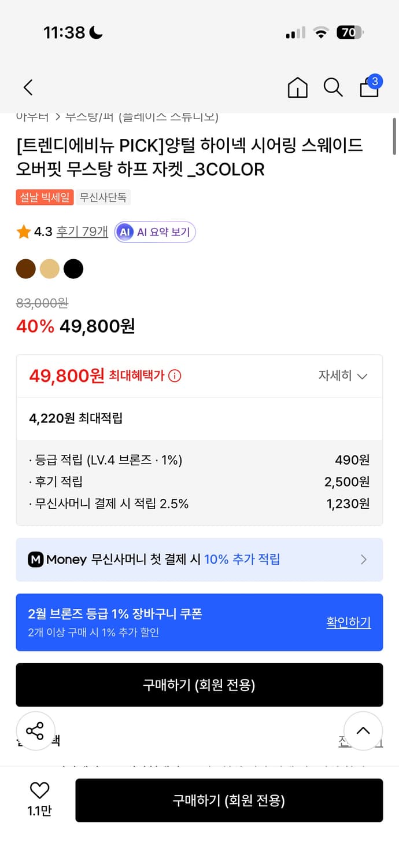Screen dimensions: 399x868
Task: Open the 무신사머니 첫 결제 banner chevron
Action: tap(364, 559)
